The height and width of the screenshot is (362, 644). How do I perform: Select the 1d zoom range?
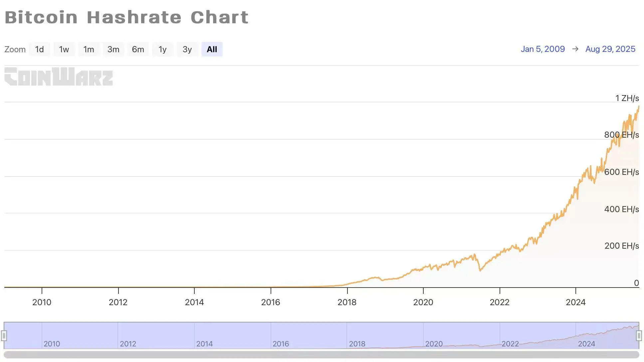point(39,50)
